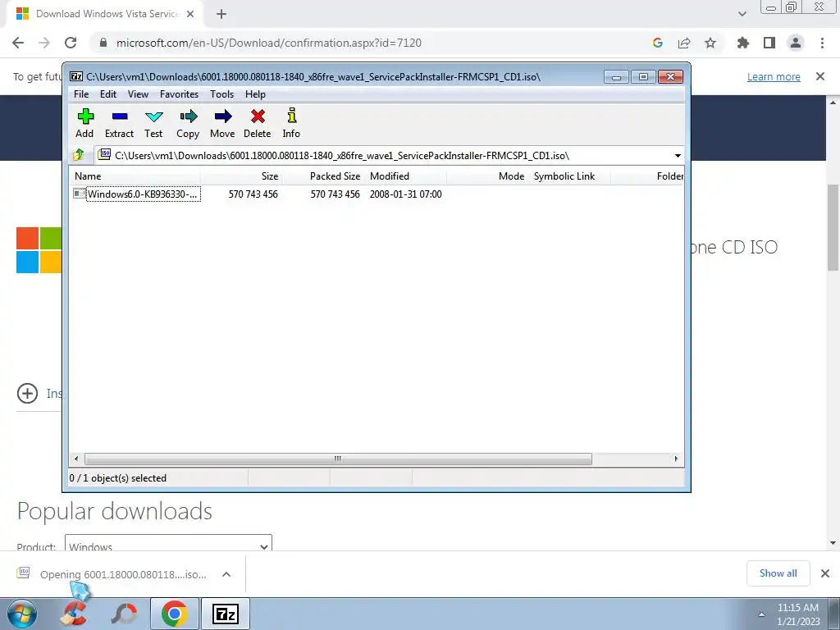This screenshot has height=630, width=840.
Task: Click the Add toolbar icon in 7-Zip
Action: 85,116
